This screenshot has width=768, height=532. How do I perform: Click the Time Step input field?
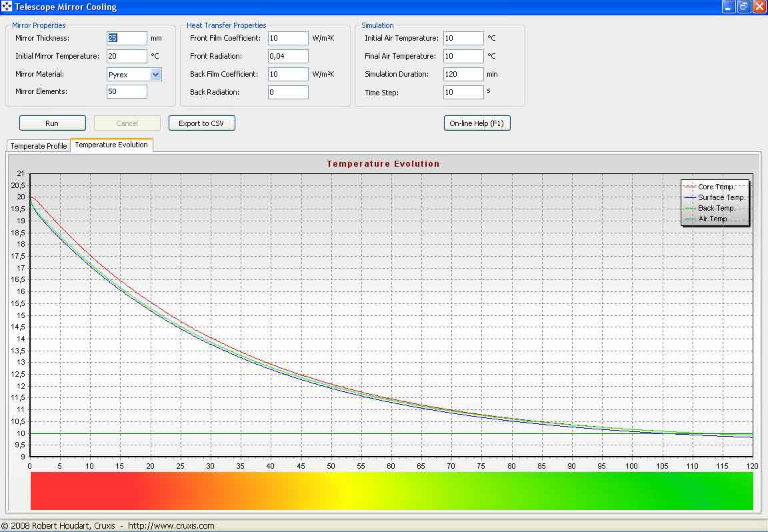(x=463, y=93)
